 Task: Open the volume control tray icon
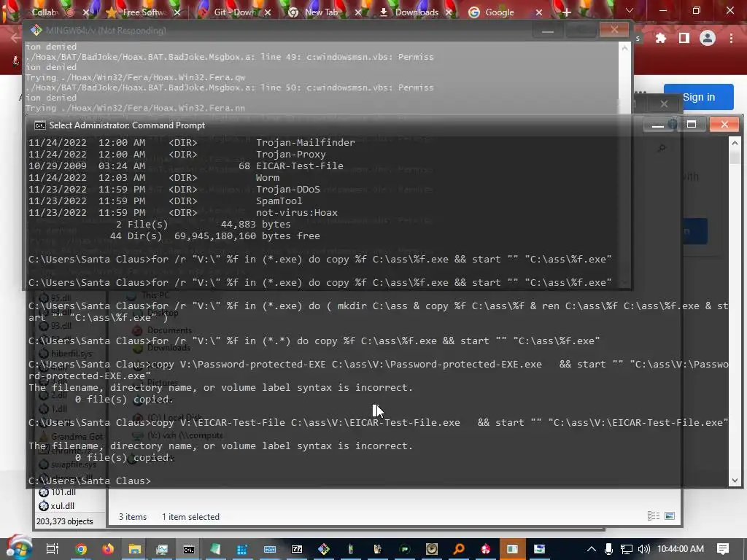click(x=643, y=549)
